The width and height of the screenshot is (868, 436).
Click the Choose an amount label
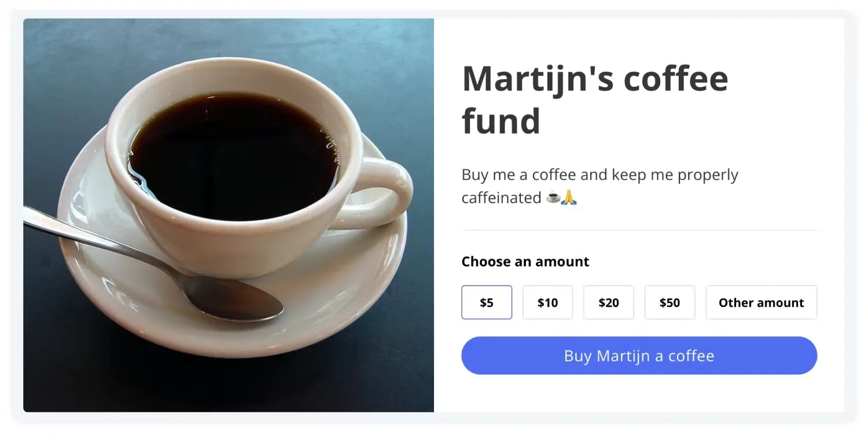525,262
